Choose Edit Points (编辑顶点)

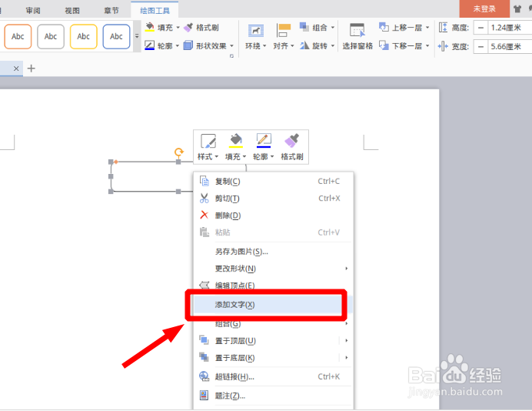274,285
